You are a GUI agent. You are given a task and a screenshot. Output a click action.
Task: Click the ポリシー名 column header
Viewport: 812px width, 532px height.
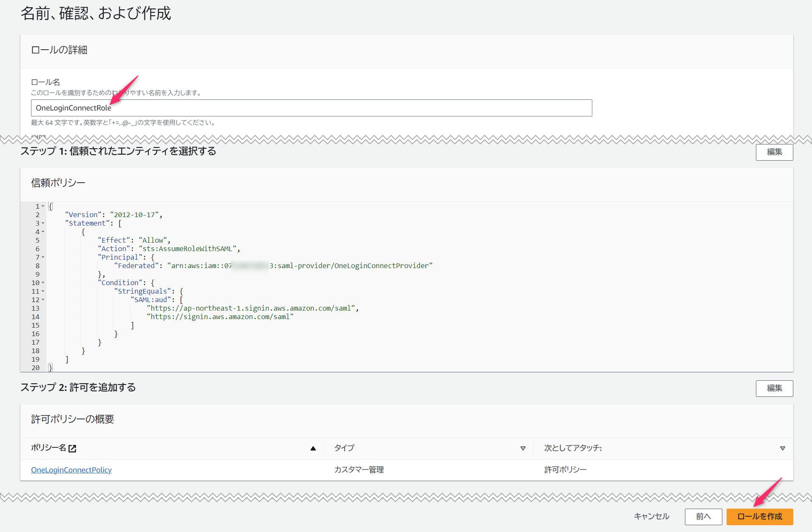48,448
